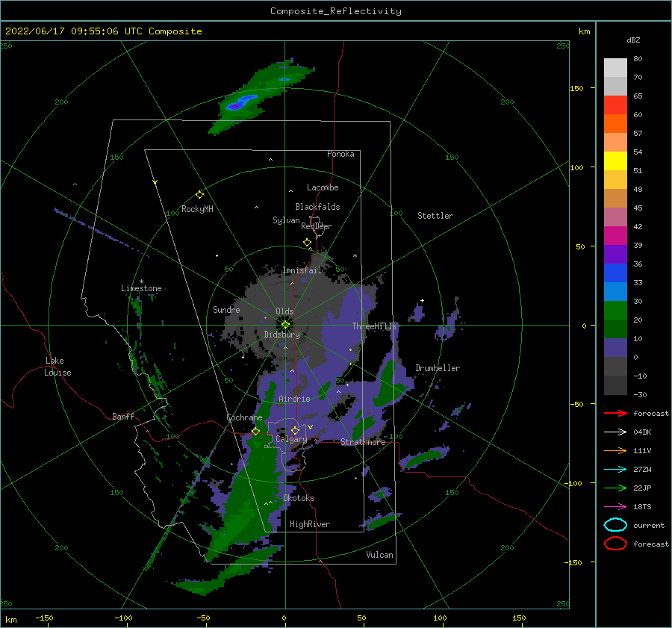
Task: Pick the bright green 20-30 dBZ swatch
Action: [x=615, y=311]
